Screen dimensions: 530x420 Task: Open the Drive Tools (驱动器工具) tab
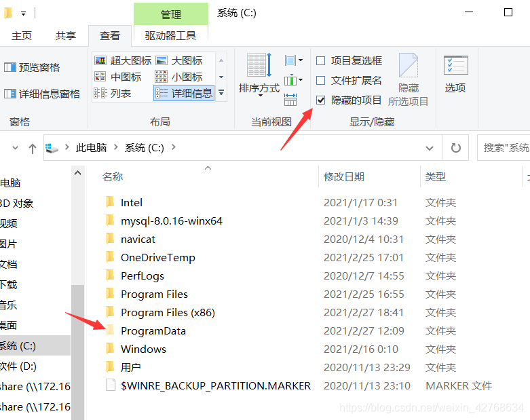pyautogui.click(x=171, y=35)
